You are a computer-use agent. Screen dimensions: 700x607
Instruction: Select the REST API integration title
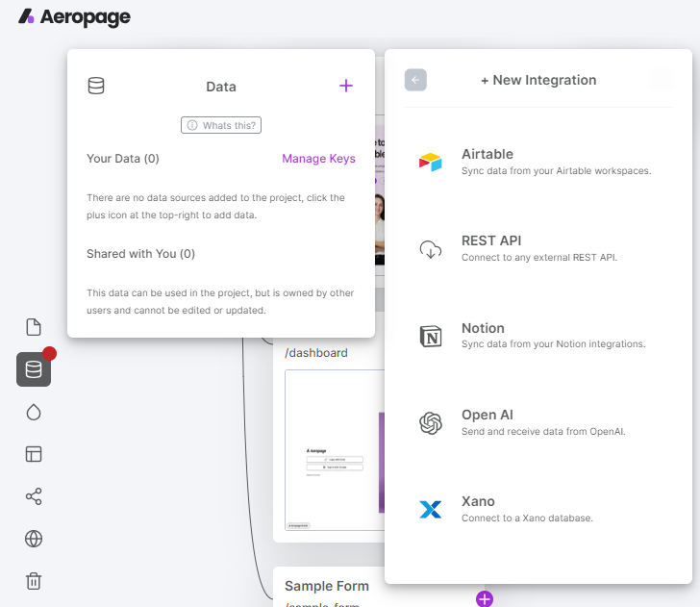point(491,240)
